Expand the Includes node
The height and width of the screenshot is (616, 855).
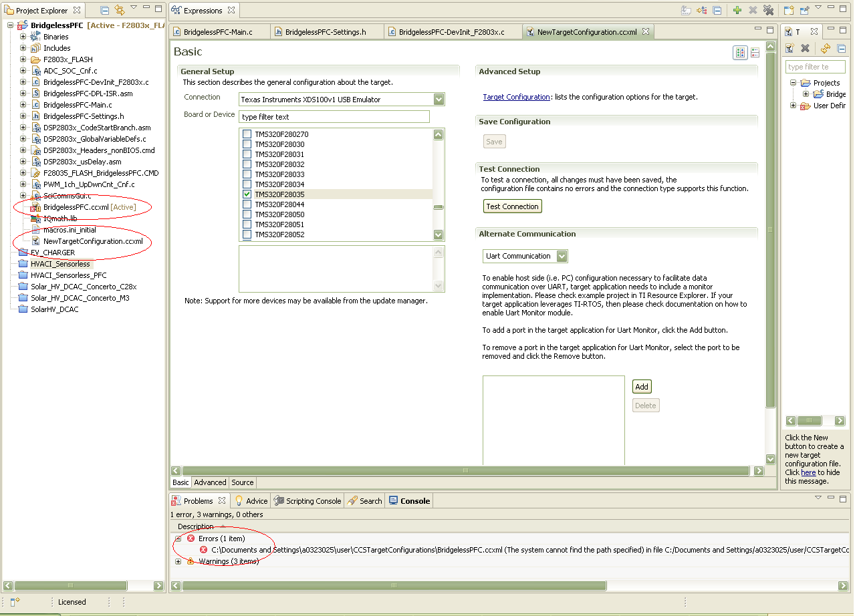click(23, 48)
